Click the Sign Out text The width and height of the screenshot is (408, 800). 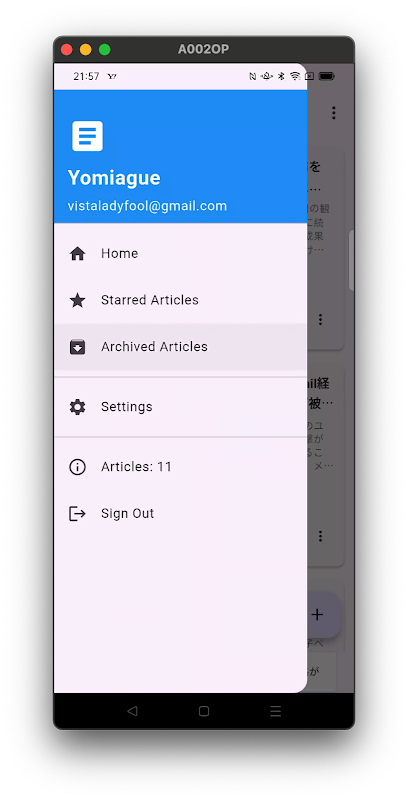(x=128, y=513)
